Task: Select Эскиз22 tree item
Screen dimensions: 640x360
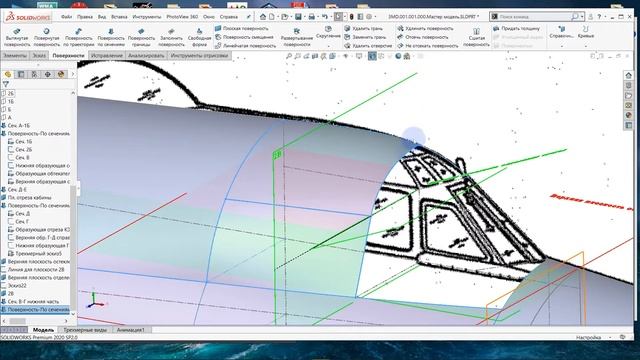Action: [17, 285]
